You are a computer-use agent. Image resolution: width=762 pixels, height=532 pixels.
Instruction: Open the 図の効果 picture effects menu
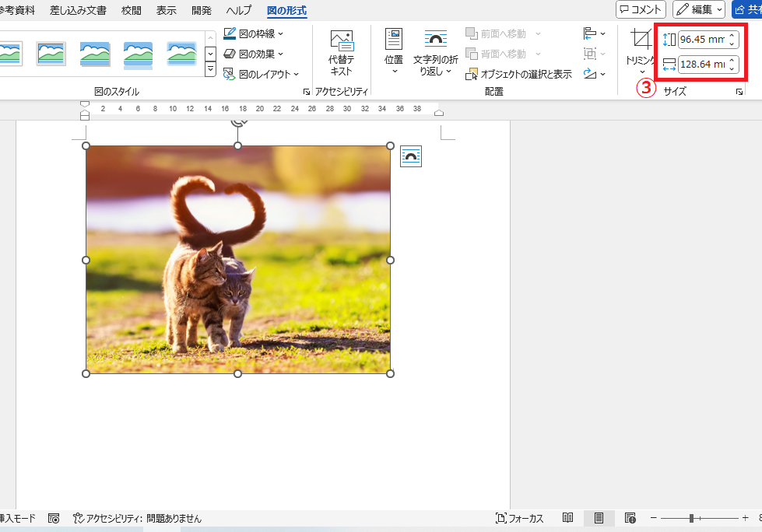click(253, 54)
